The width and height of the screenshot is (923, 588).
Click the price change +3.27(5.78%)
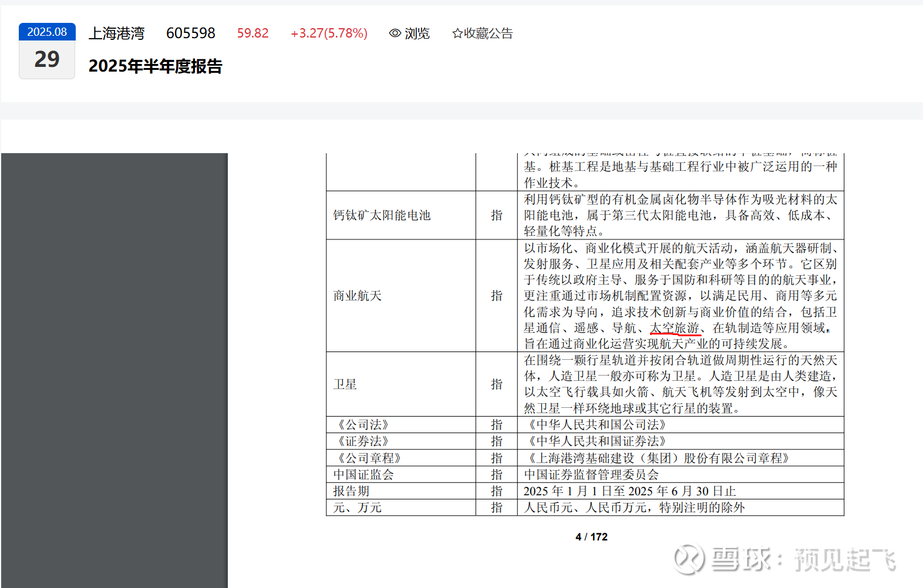tap(329, 33)
